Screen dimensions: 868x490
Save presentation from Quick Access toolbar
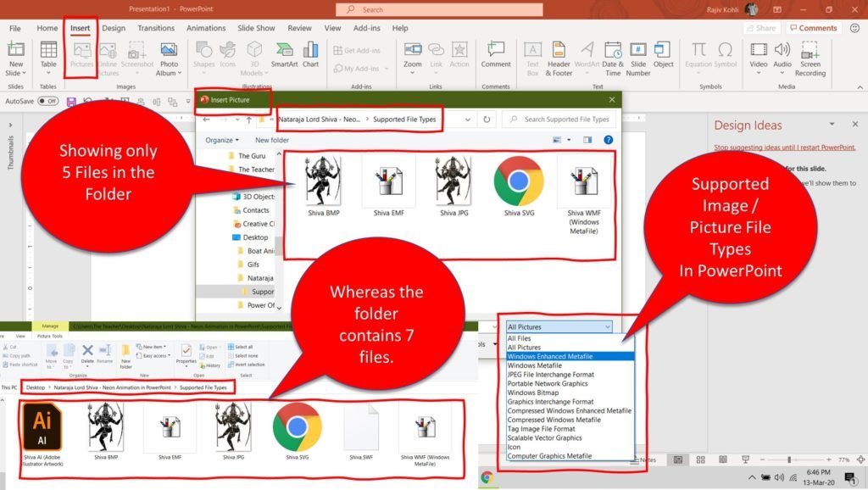(x=71, y=102)
